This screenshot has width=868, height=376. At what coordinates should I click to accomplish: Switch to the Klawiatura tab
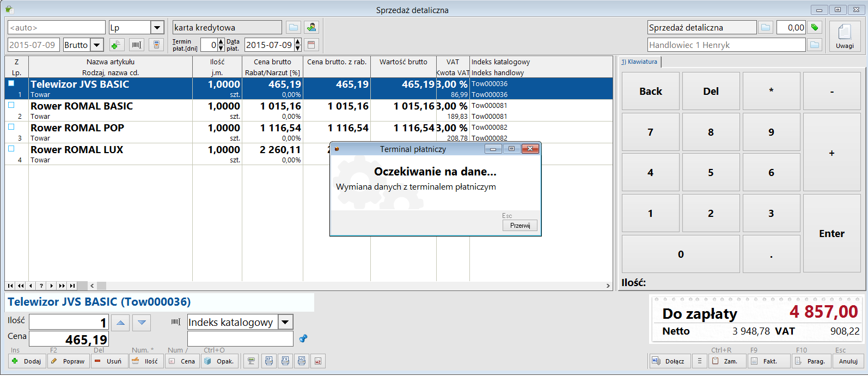(x=640, y=62)
